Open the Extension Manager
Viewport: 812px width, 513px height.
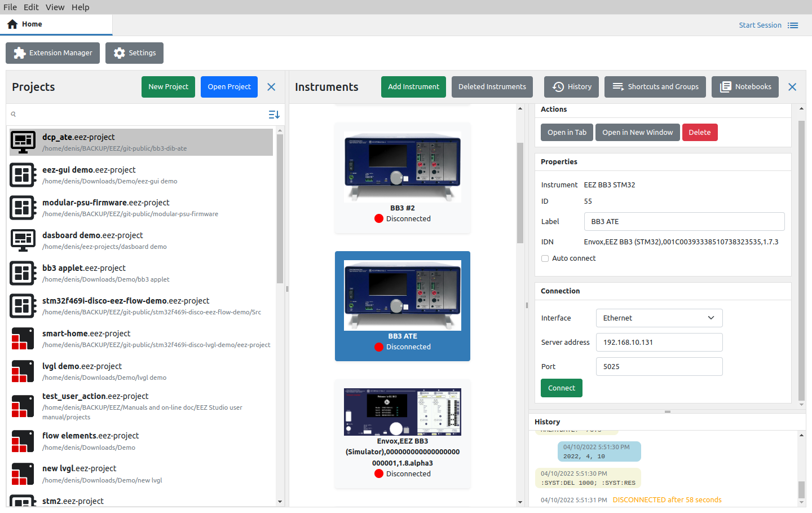[x=52, y=53]
